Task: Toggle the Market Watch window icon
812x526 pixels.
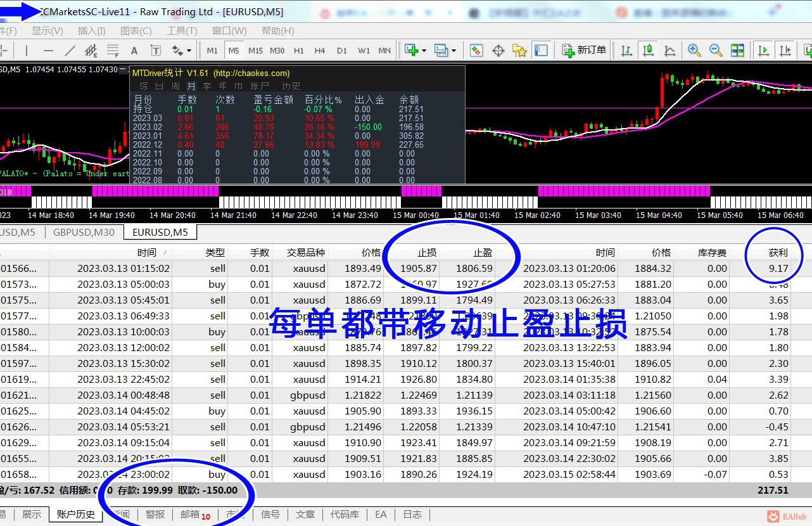Action: point(476,51)
